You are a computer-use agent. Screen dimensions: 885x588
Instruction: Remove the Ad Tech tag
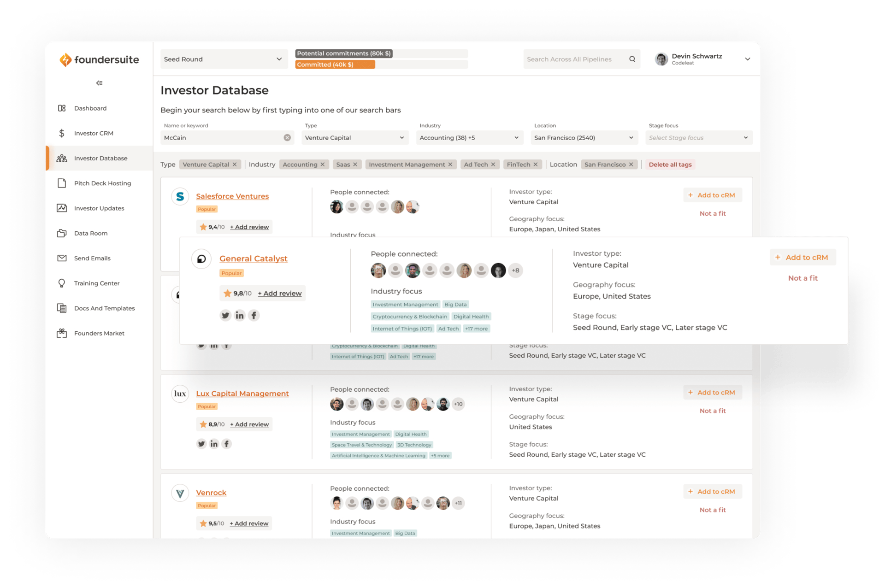point(493,165)
